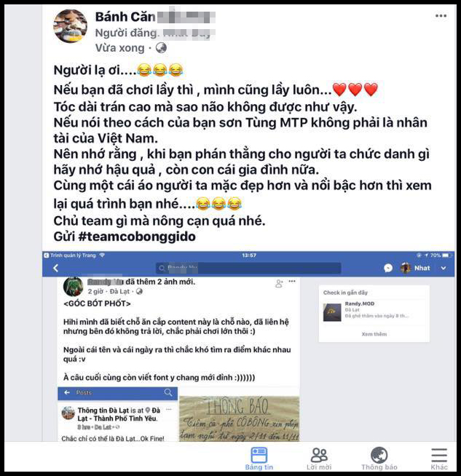Click the search field in blue header
This screenshot has height=476, width=461.
[x=248, y=268]
